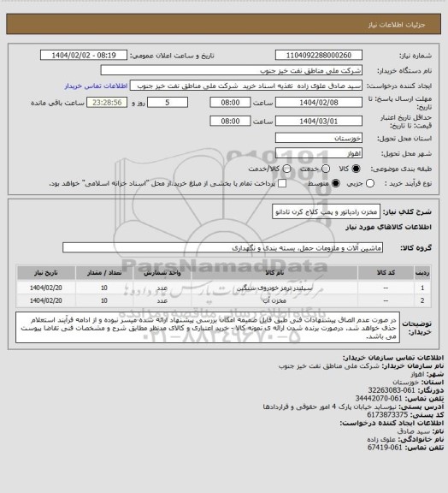Viewport: 448px width, 493px height.
Task: Click the جزئیات اطلاعات نیاز header title
Action: coord(397,25)
